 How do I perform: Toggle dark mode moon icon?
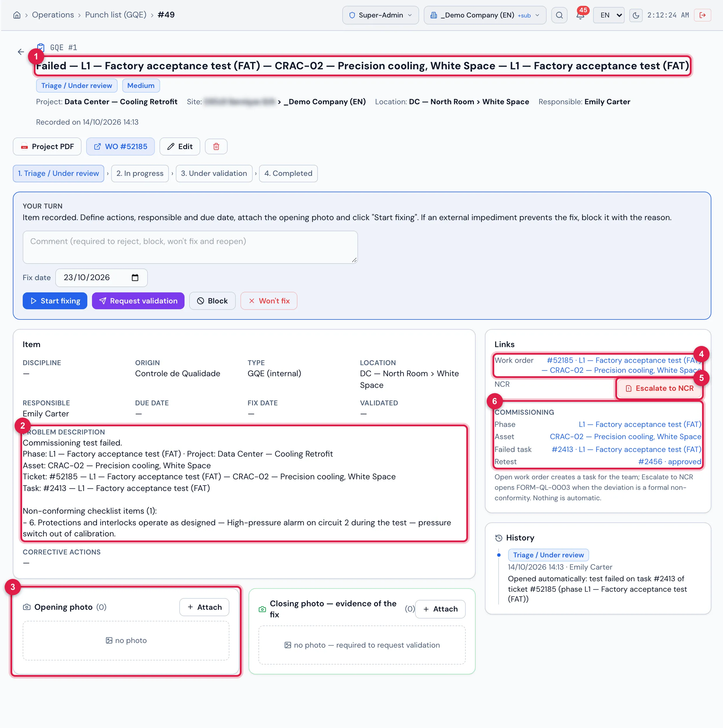click(636, 15)
